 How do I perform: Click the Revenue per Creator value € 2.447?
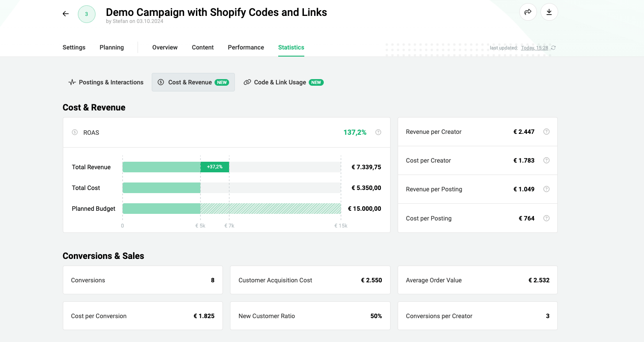[x=524, y=132]
